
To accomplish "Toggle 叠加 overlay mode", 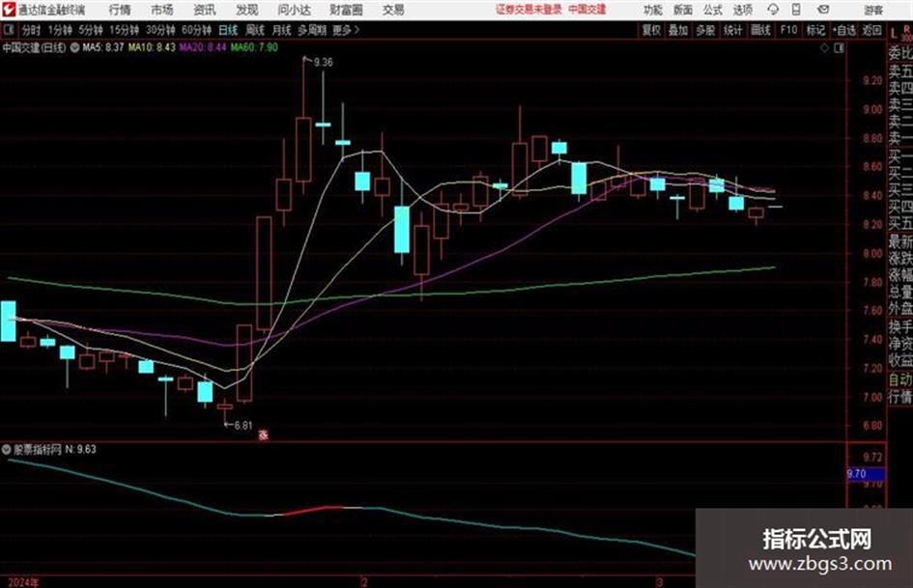I will coord(678,30).
